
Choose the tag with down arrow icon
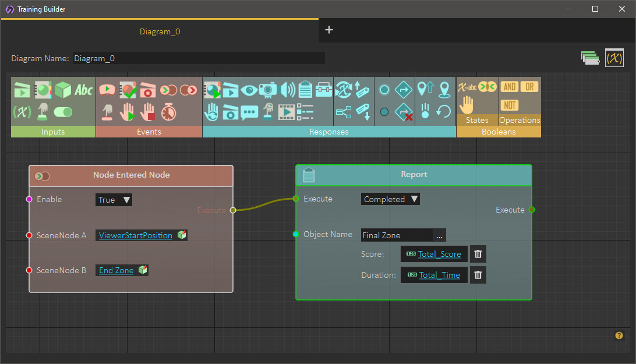(363, 112)
